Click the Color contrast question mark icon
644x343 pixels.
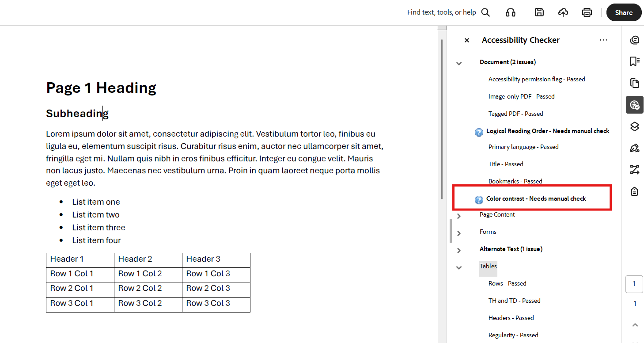click(x=479, y=200)
